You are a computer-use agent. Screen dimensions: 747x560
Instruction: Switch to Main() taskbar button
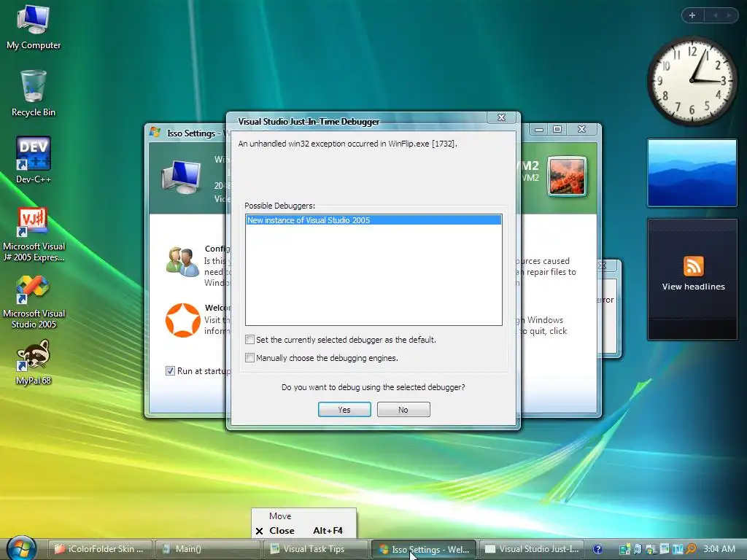208,549
